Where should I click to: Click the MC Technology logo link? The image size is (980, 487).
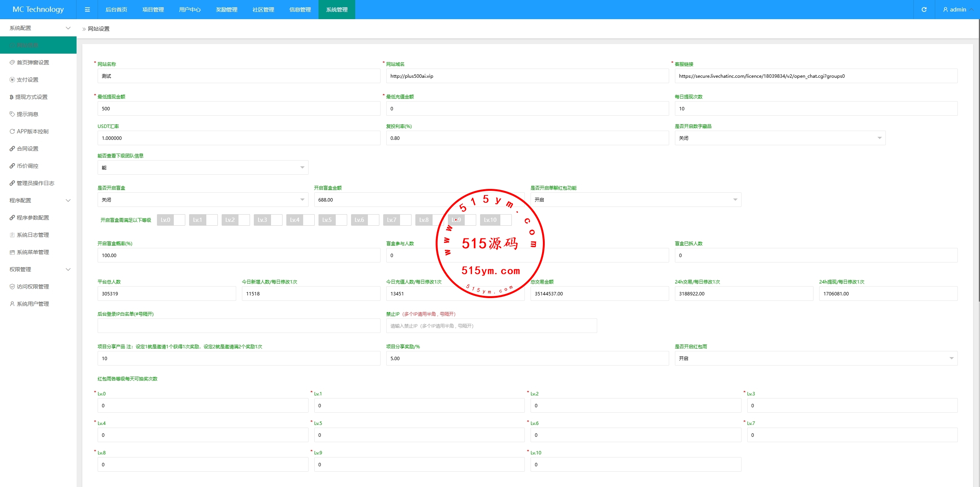(x=38, y=10)
